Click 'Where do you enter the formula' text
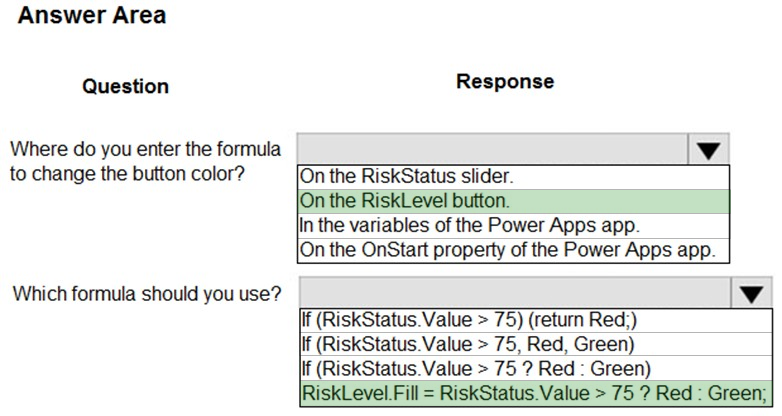Image resolution: width=782 pixels, height=416 pixels. (146, 149)
